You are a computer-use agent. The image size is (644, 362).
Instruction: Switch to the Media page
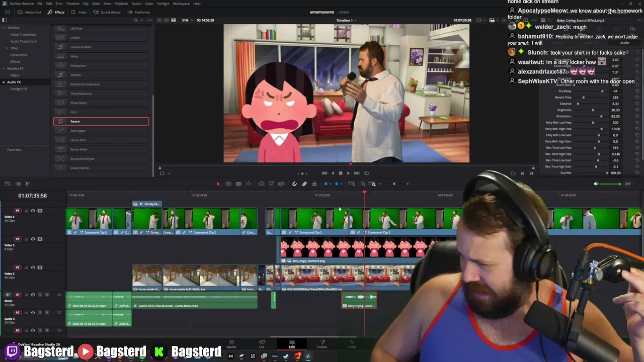[x=231, y=344]
